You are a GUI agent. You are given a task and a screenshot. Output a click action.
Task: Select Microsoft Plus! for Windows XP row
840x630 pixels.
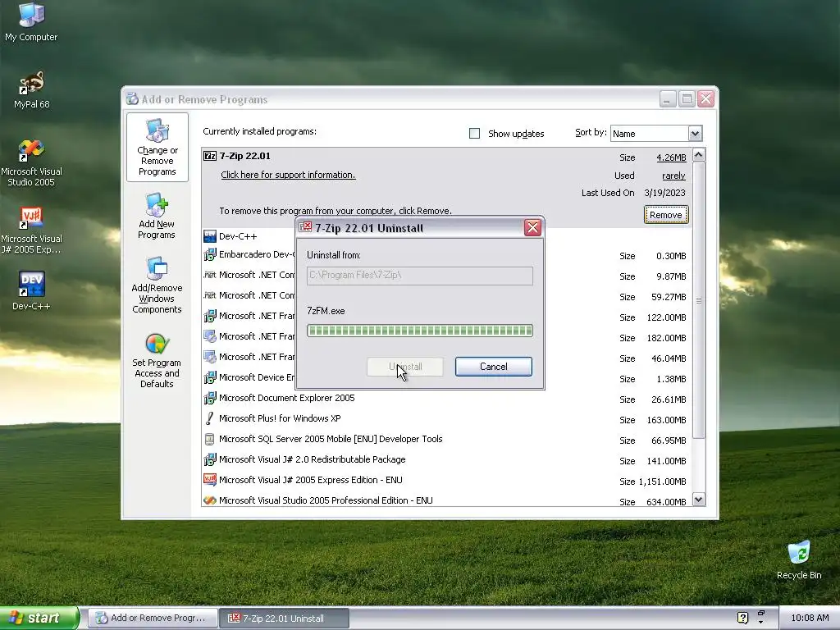(x=447, y=418)
